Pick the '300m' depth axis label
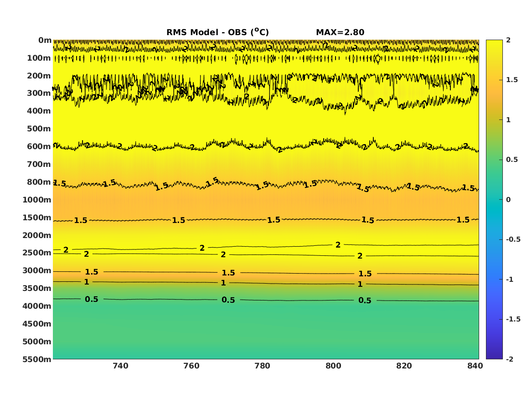The image size is (532, 399). pyautogui.click(x=39, y=93)
